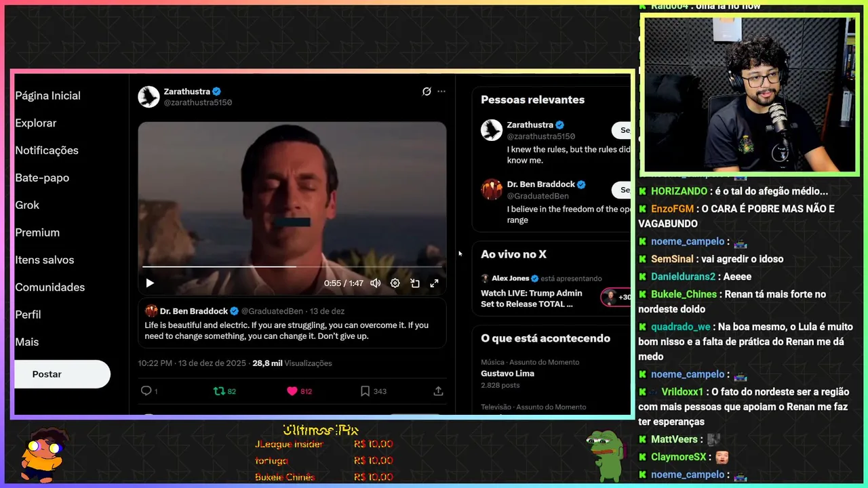Open Comunidades in the sidebar
868x488 pixels.
point(50,287)
